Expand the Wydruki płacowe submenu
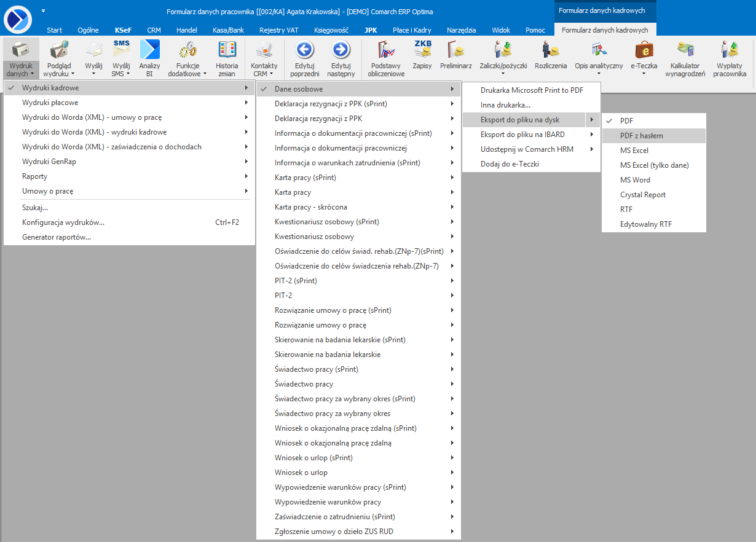The height and width of the screenshot is (542, 756). [x=50, y=103]
